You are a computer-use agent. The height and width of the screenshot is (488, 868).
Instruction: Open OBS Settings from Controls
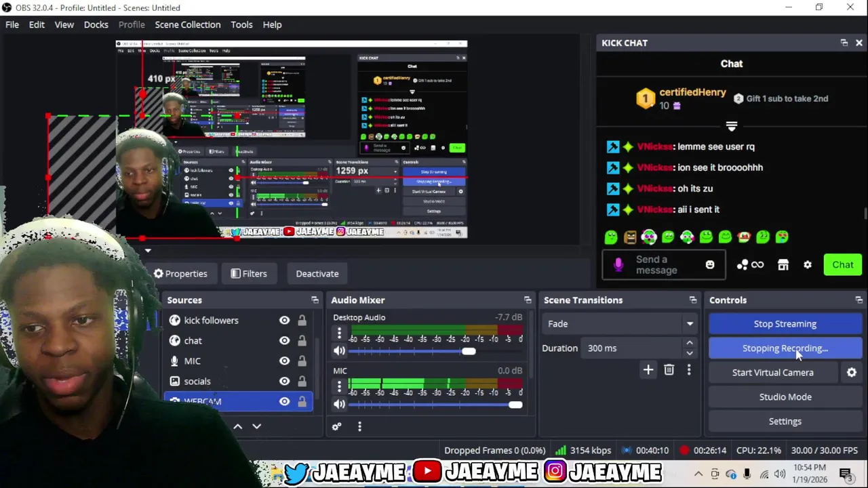(x=785, y=422)
